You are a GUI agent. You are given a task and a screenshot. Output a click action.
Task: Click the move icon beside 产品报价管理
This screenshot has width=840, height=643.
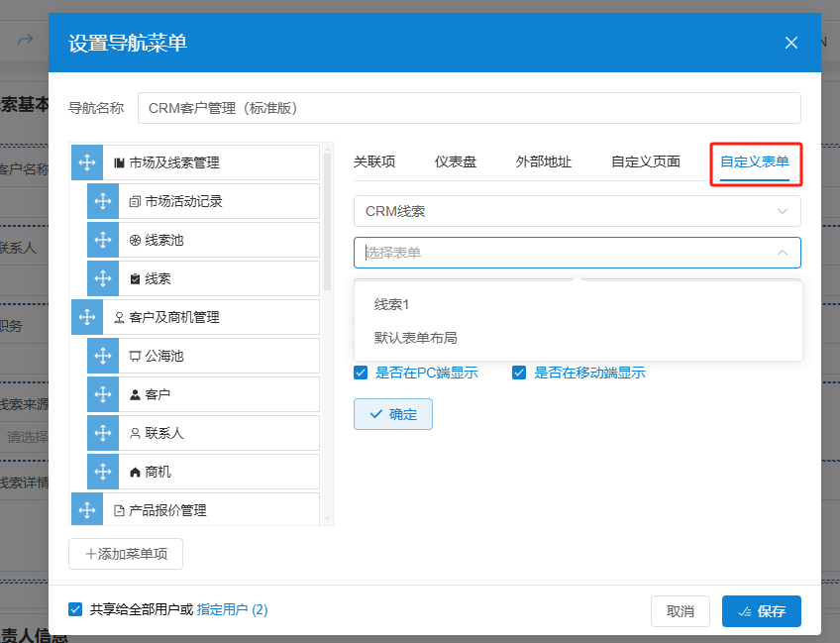[87, 510]
